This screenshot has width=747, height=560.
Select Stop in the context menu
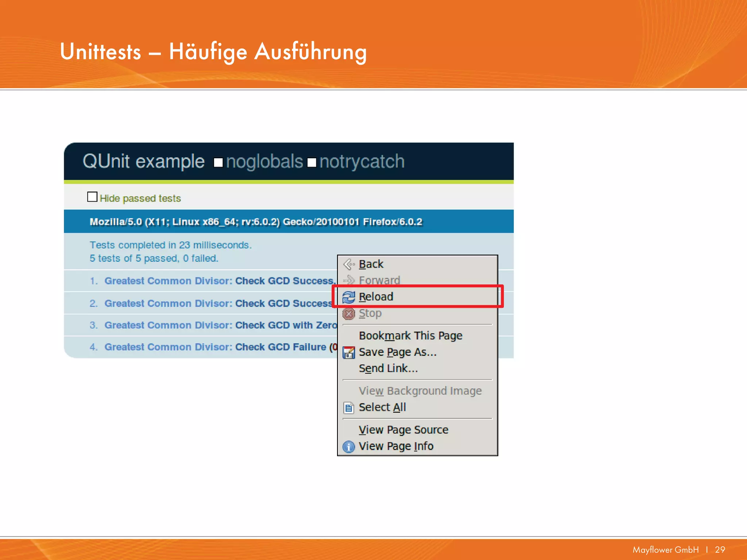(417, 313)
